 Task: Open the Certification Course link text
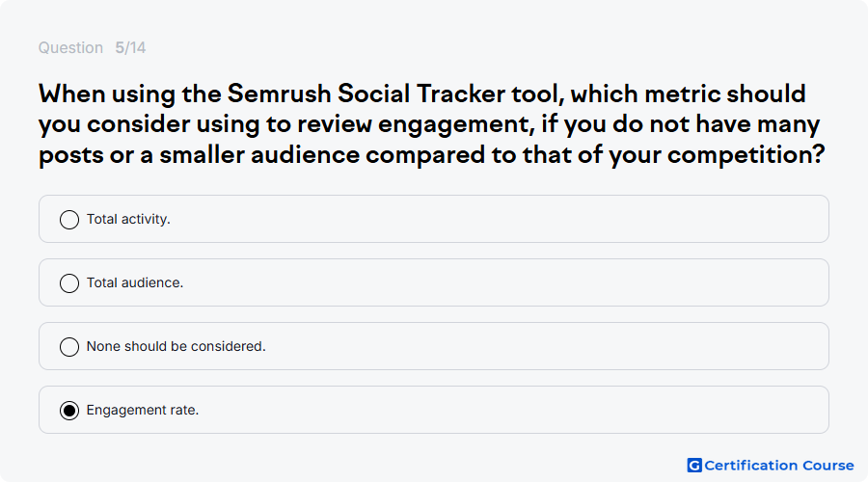pyautogui.click(x=779, y=466)
